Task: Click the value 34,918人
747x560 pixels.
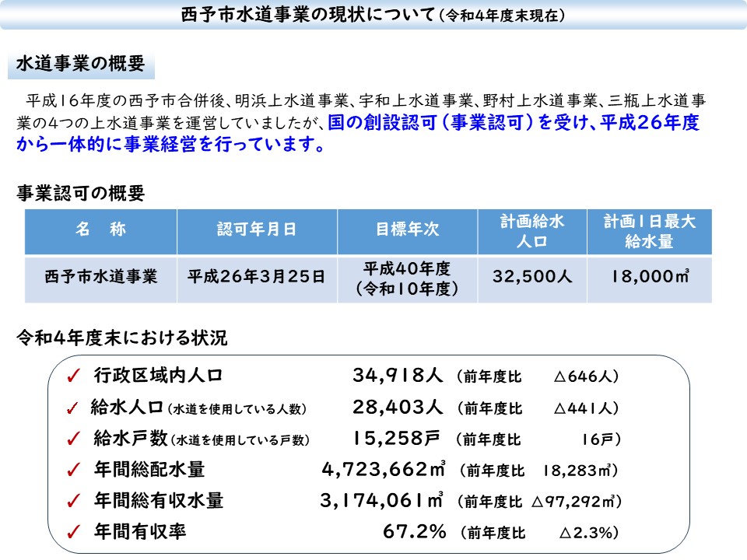Action: (398, 376)
